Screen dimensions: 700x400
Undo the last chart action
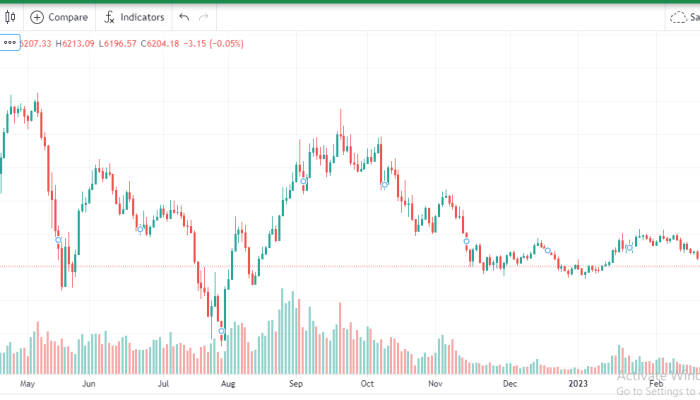click(x=184, y=17)
